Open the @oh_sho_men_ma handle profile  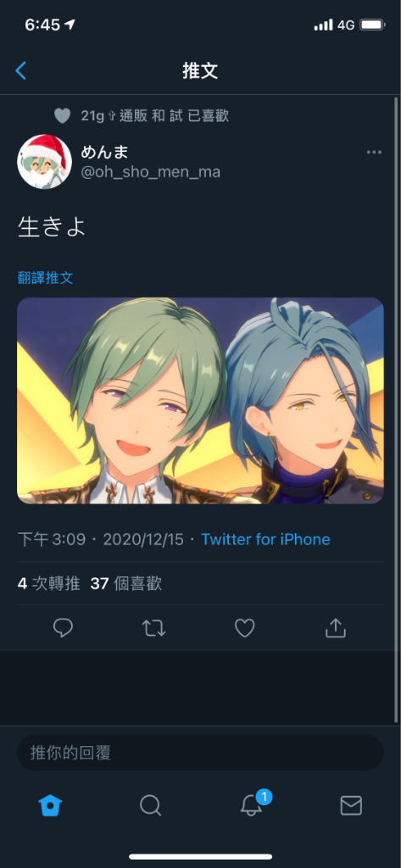tap(151, 172)
